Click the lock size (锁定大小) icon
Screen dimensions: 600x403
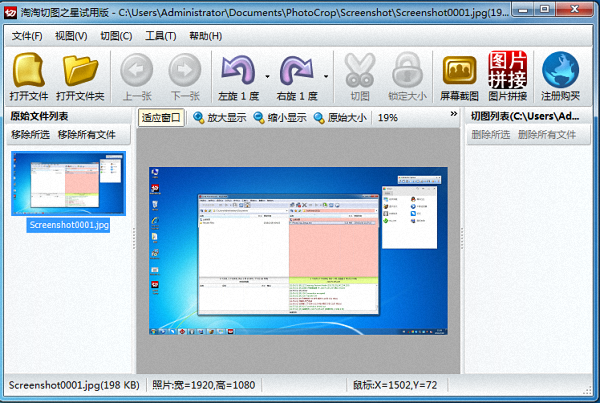tap(407, 70)
